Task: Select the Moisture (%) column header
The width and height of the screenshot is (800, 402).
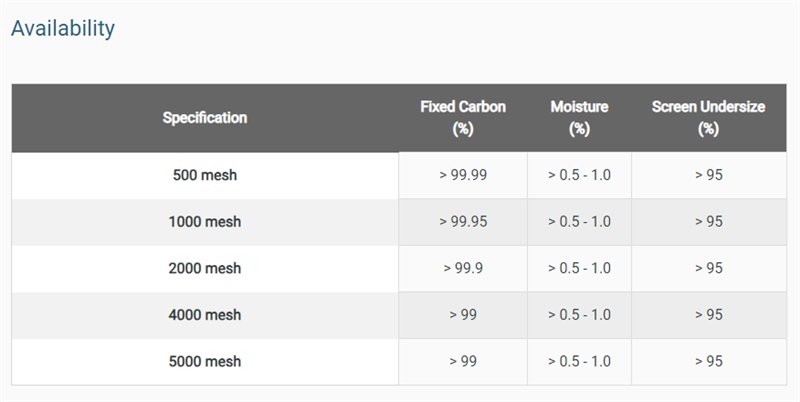Action: 579,118
